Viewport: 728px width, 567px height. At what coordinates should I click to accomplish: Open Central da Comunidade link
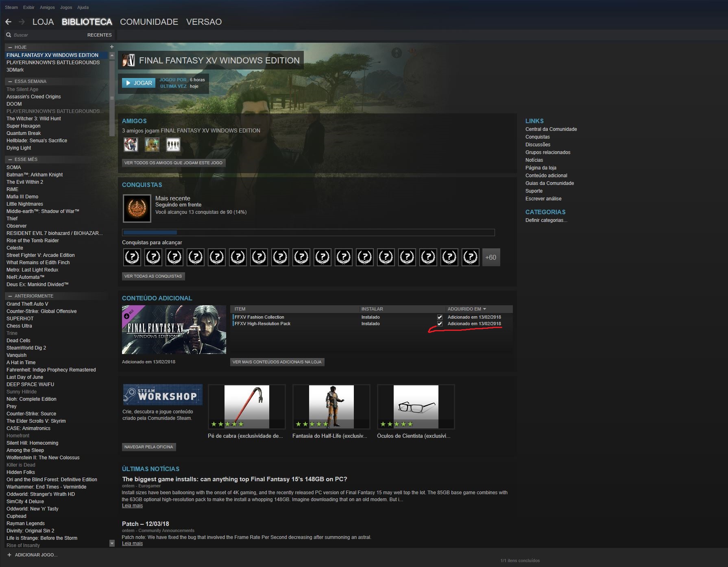pyautogui.click(x=551, y=129)
